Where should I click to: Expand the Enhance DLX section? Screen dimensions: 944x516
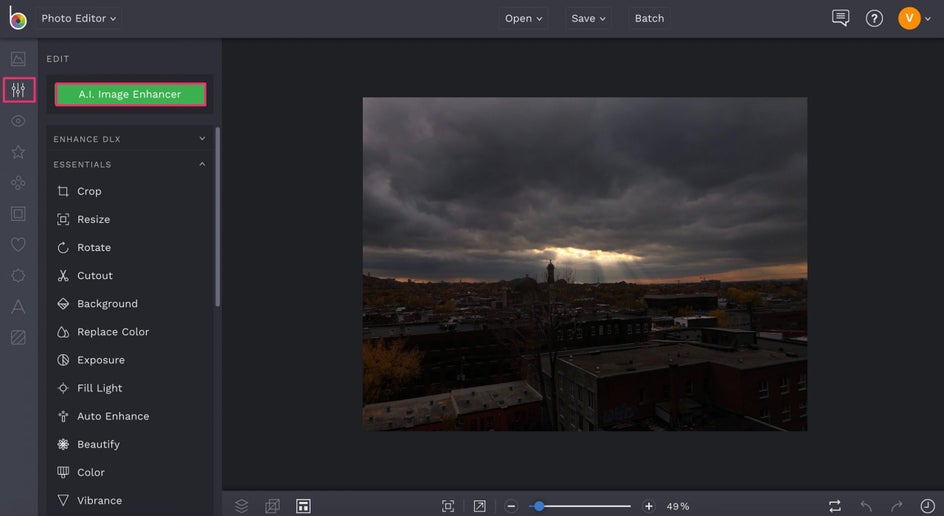coord(129,139)
